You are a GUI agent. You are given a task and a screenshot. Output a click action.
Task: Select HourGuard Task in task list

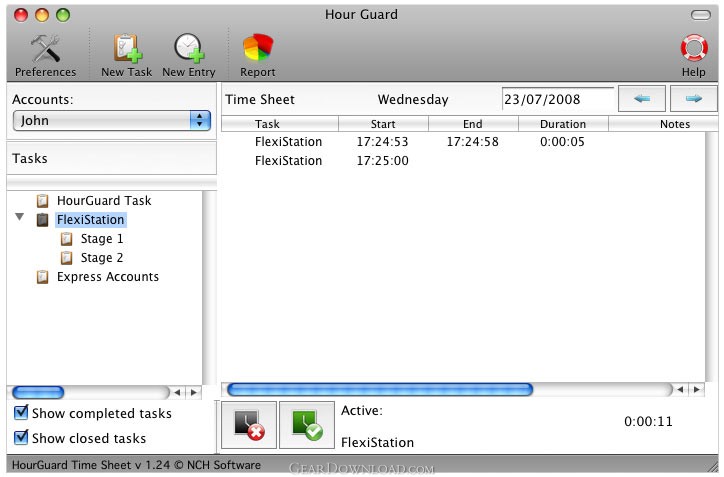pyautogui.click(x=104, y=200)
